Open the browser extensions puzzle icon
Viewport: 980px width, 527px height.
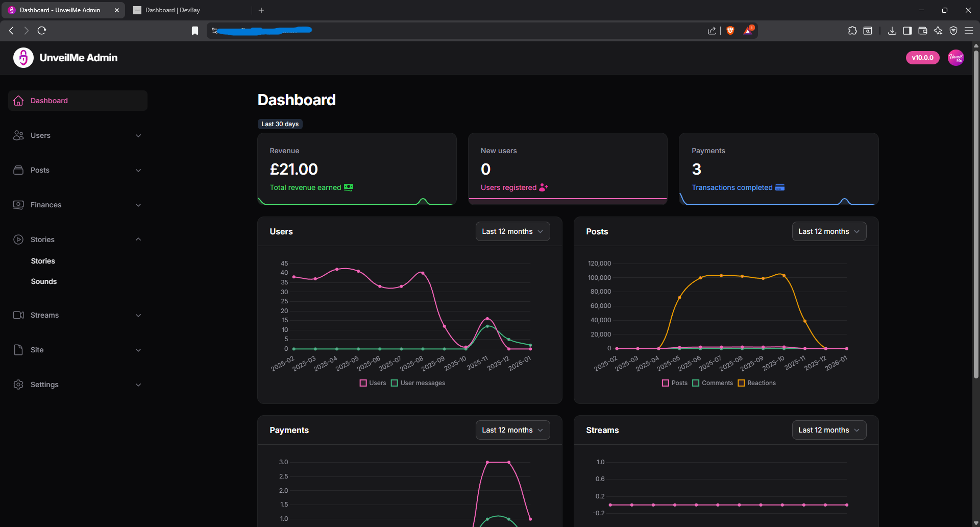point(852,31)
